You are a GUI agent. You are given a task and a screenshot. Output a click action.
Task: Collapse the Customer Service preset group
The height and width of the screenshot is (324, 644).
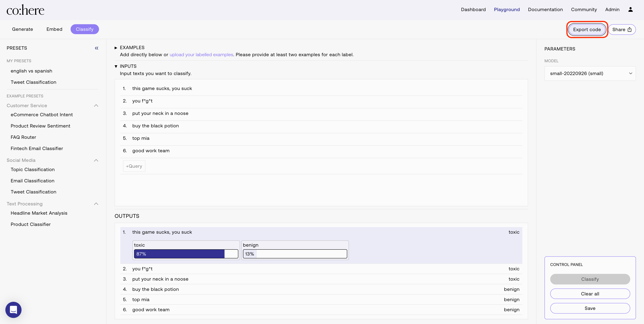(96, 106)
